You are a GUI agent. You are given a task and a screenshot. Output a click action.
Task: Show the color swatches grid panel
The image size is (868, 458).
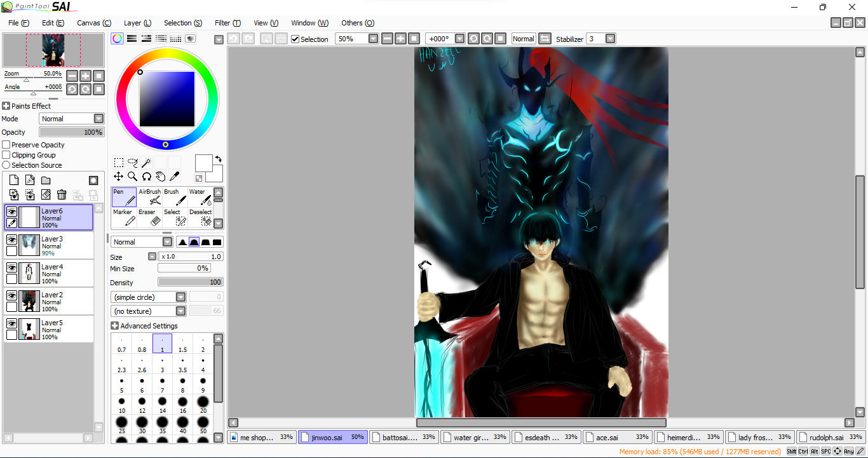coord(176,39)
